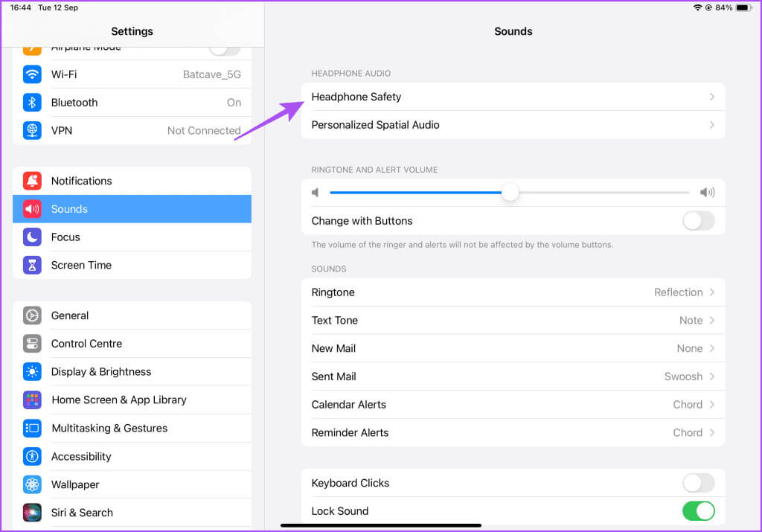Click the ringtone and alert volume slider
This screenshot has height=532, width=762.
(510, 193)
